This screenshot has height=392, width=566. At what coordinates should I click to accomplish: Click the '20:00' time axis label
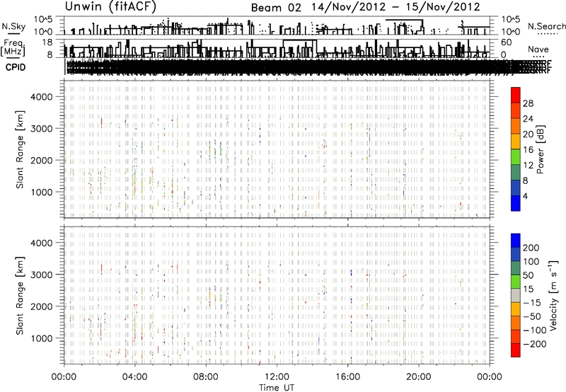point(418,377)
